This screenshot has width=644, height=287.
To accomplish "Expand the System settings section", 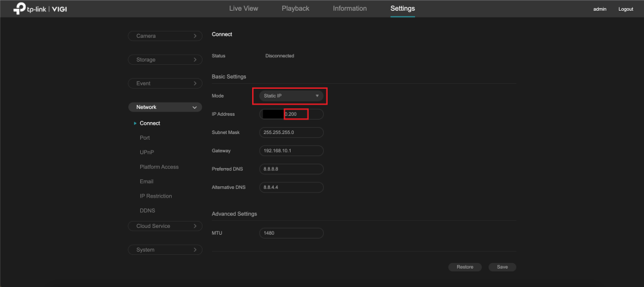I will pos(165,250).
